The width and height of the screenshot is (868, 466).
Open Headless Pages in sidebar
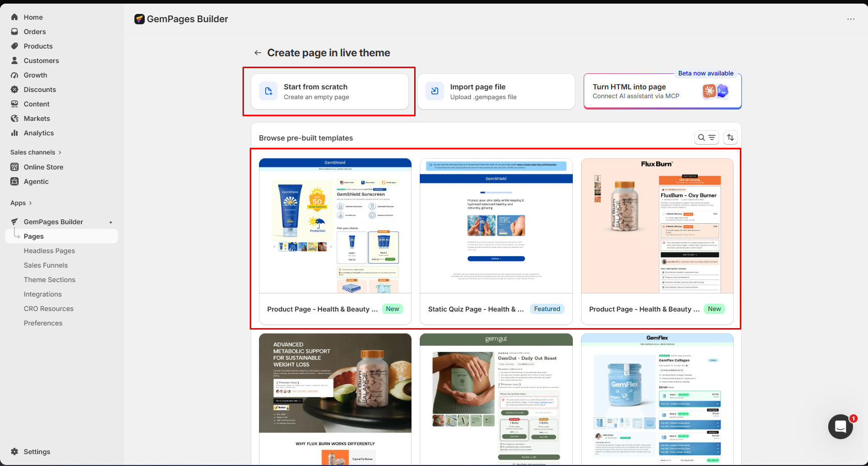[49, 251]
